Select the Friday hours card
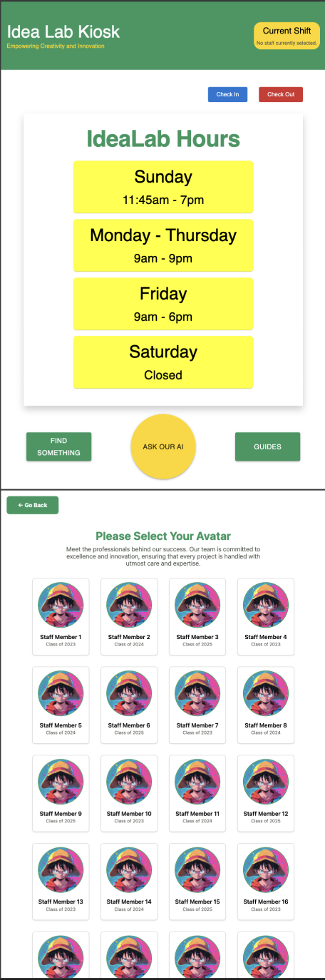 click(x=163, y=304)
